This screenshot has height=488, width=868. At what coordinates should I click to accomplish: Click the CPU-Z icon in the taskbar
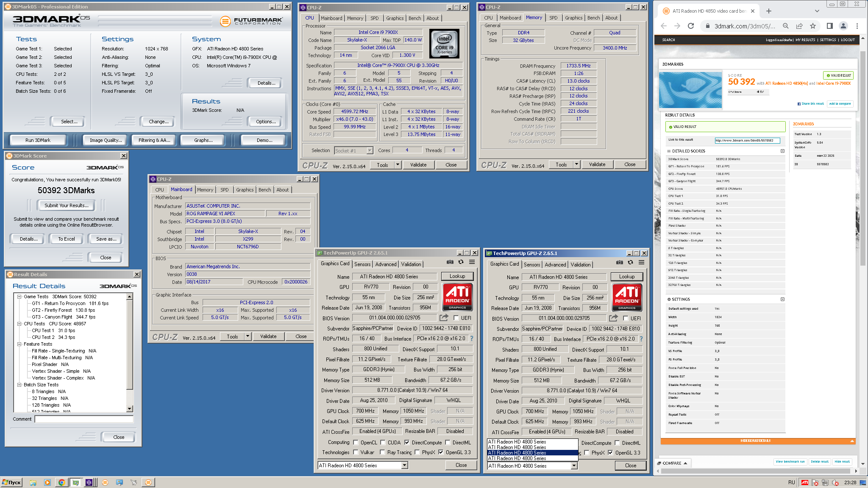[x=89, y=482]
